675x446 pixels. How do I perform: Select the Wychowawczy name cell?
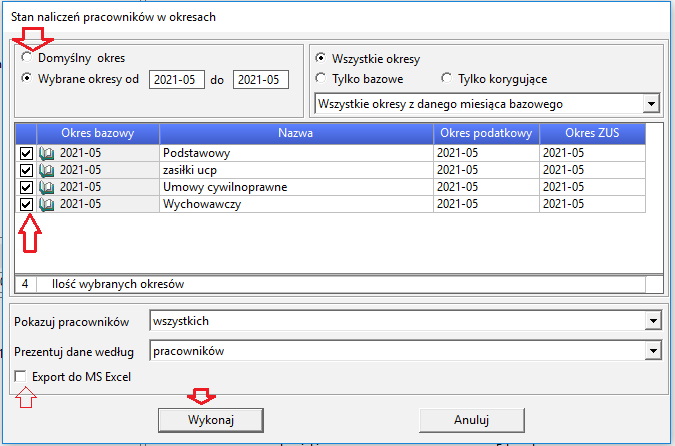point(296,204)
